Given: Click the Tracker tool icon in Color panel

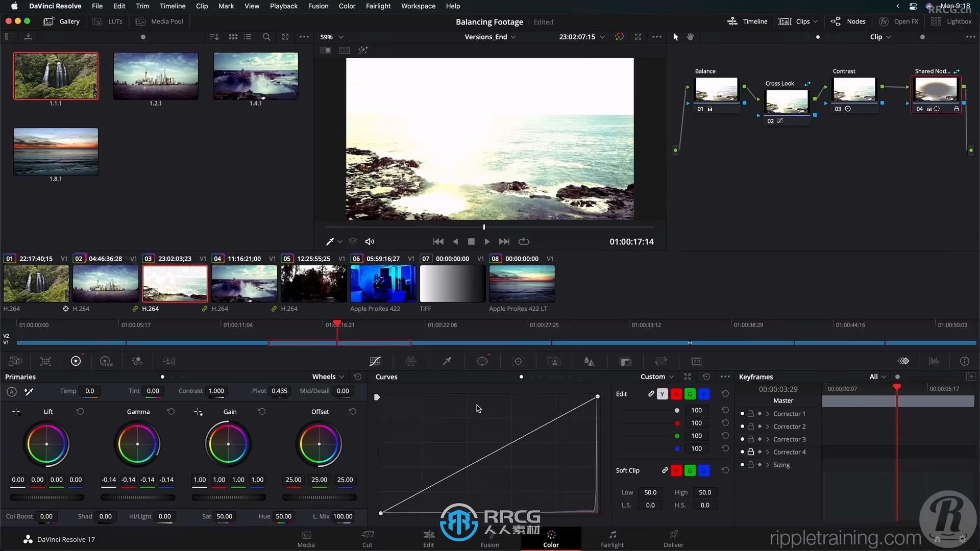Looking at the screenshot, I should (x=518, y=361).
